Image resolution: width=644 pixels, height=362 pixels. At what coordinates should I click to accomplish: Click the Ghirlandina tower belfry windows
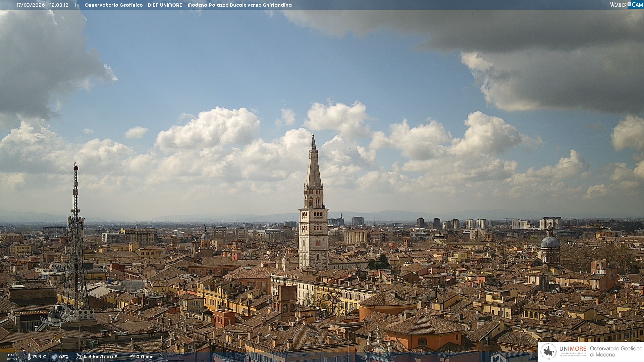[314, 202]
